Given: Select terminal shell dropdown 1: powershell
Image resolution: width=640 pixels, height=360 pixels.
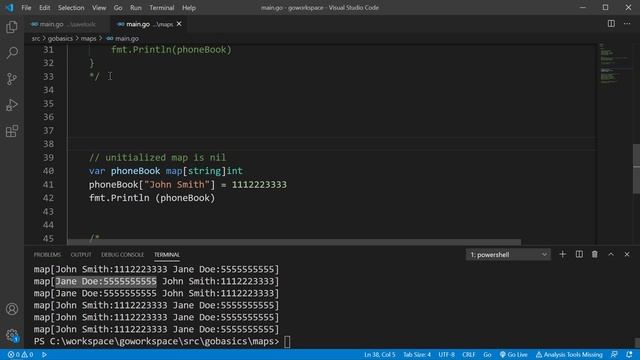Looking at the screenshot, I should pyautogui.click(x=508, y=255).
